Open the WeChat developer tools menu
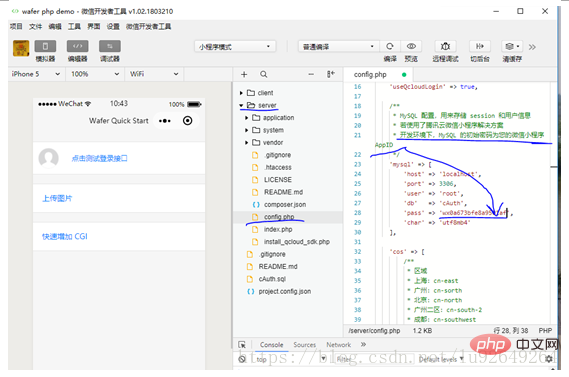Image resolution: width=569 pixels, height=377 pixels. pos(148,26)
